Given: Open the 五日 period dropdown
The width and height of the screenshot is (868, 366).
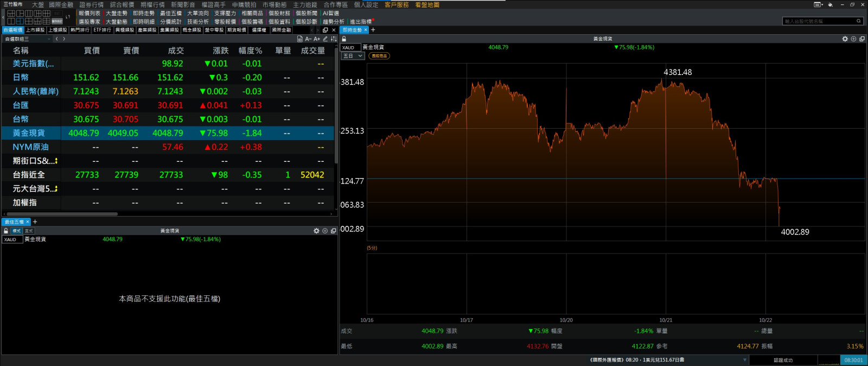Looking at the screenshot, I should pyautogui.click(x=353, y=56).
